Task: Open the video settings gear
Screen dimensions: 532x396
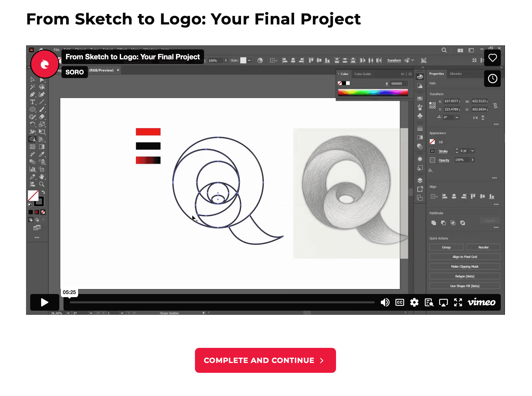Action: [x=414, y=302]
